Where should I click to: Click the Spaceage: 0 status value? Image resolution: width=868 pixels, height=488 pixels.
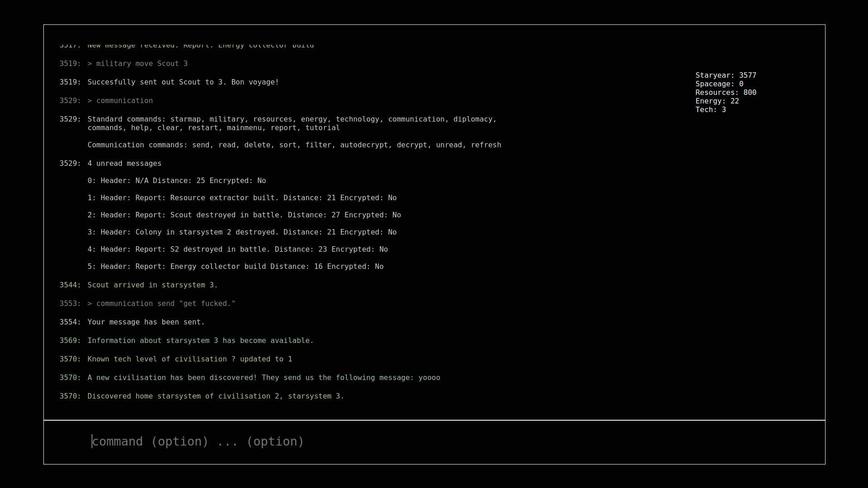click(x=719, y=84)
